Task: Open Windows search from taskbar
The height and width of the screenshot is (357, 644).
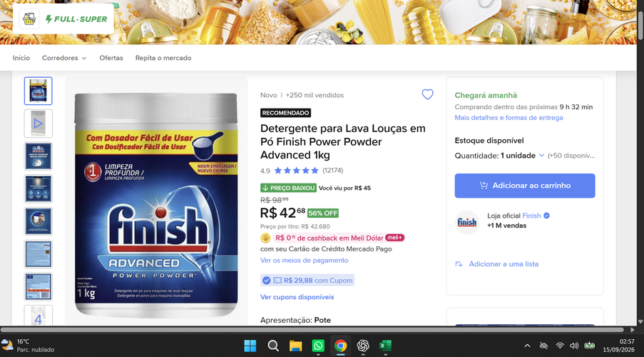Action: [272, 346]
